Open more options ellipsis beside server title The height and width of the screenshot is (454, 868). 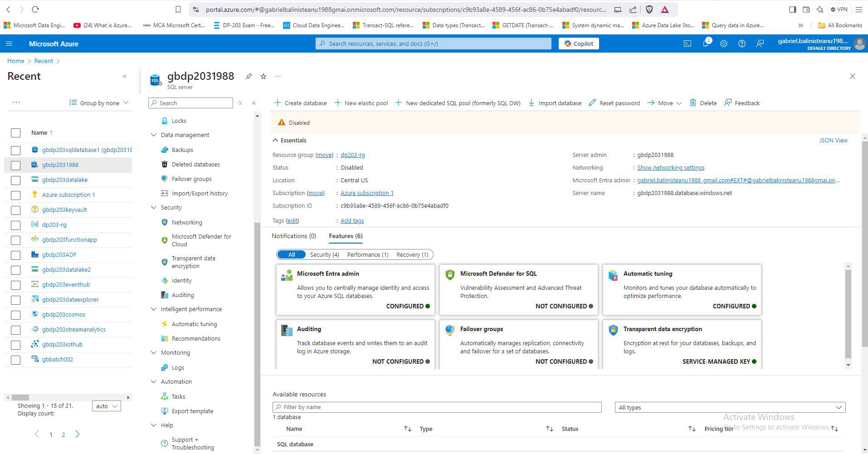coord(278,76)
